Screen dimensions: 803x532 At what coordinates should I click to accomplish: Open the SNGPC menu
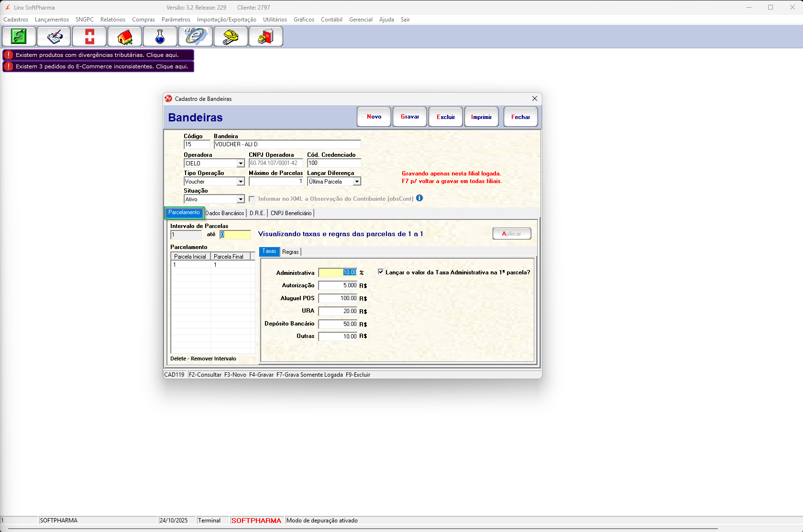(x=85, y=20)
